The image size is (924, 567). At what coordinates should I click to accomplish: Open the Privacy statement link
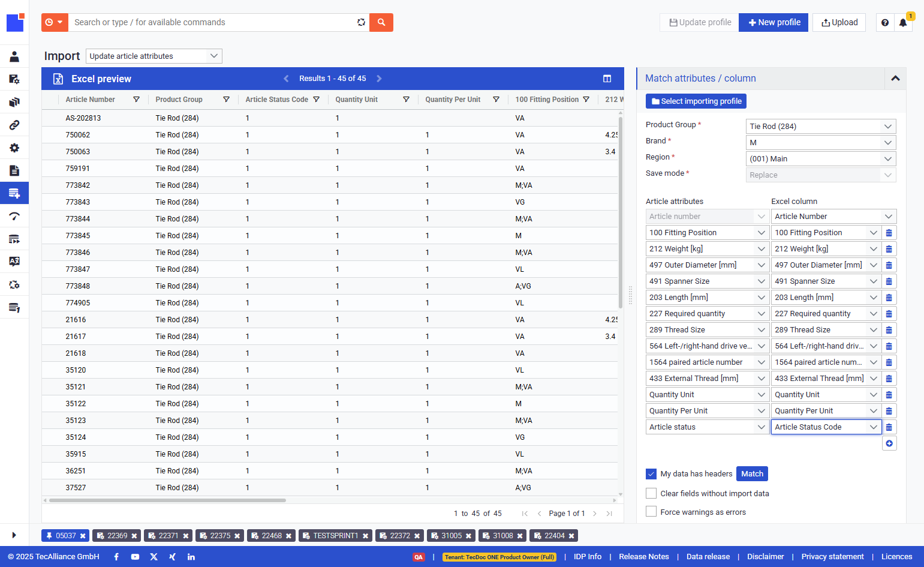click(832, 557)
